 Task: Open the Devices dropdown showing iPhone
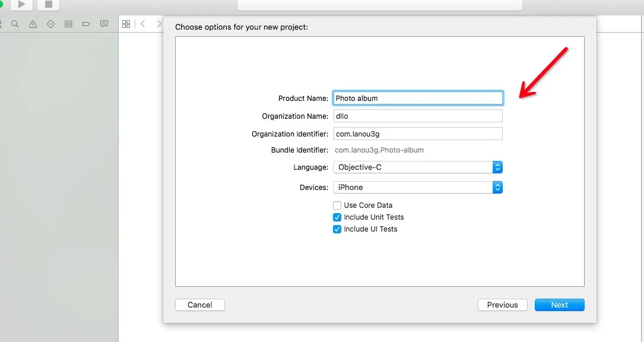point(418,188)
